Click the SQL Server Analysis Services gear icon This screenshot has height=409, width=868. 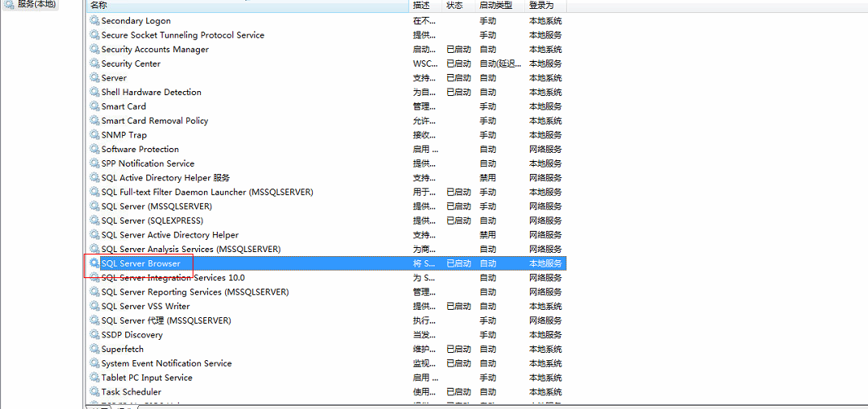pyautogui.click(x=94, y=250)
